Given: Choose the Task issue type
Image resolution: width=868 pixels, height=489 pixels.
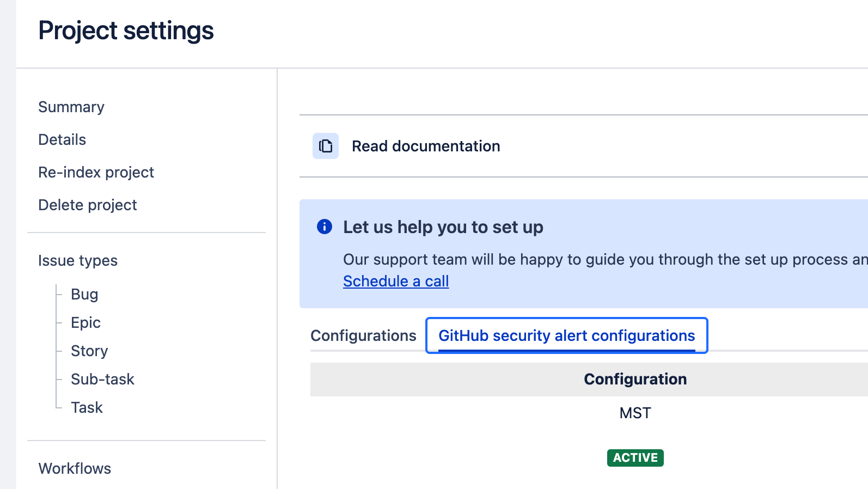Looking at the screenshot, I should point(87,408).
